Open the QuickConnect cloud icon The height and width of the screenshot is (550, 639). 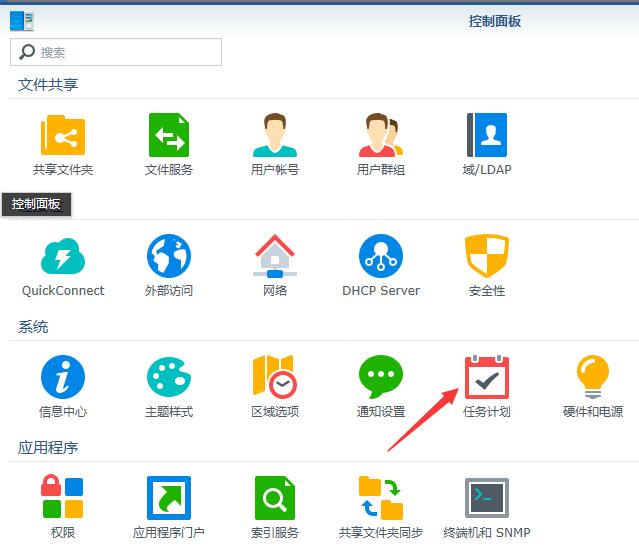pyautogui.click(x=63, y=256)
